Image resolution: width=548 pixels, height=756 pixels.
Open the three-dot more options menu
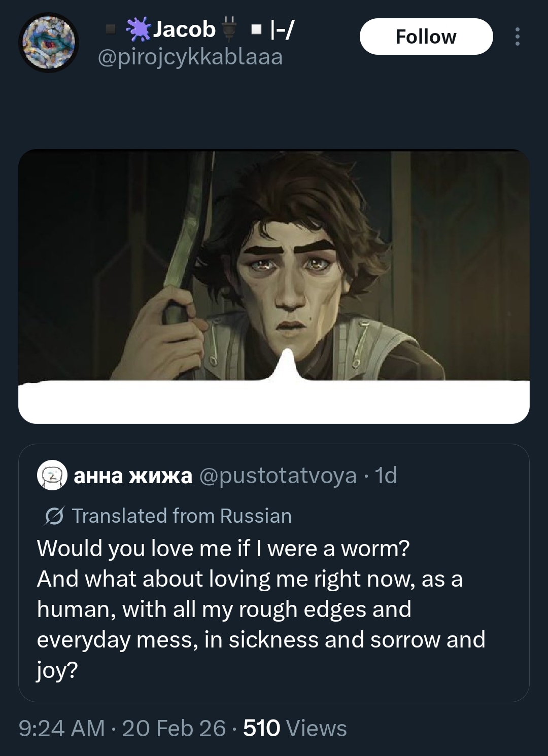coord(517,37)
